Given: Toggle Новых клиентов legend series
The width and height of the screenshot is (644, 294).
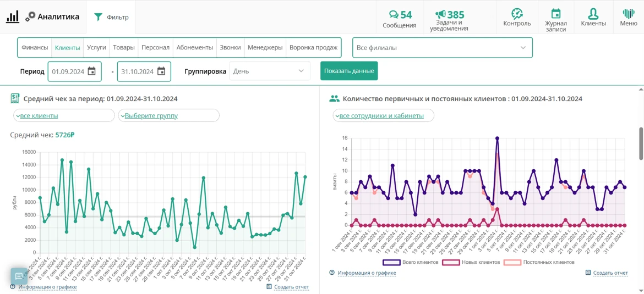Looking at the screenshot, I should 471,262.
